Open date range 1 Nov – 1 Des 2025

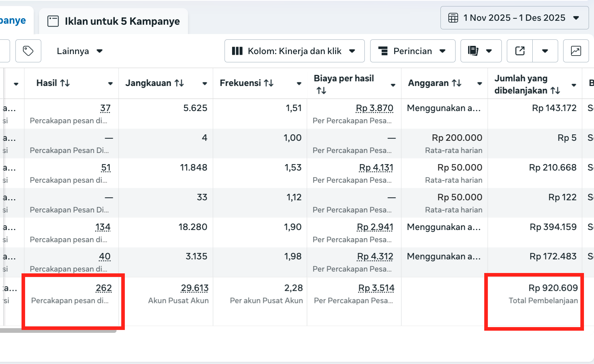(x=514, y=18)
